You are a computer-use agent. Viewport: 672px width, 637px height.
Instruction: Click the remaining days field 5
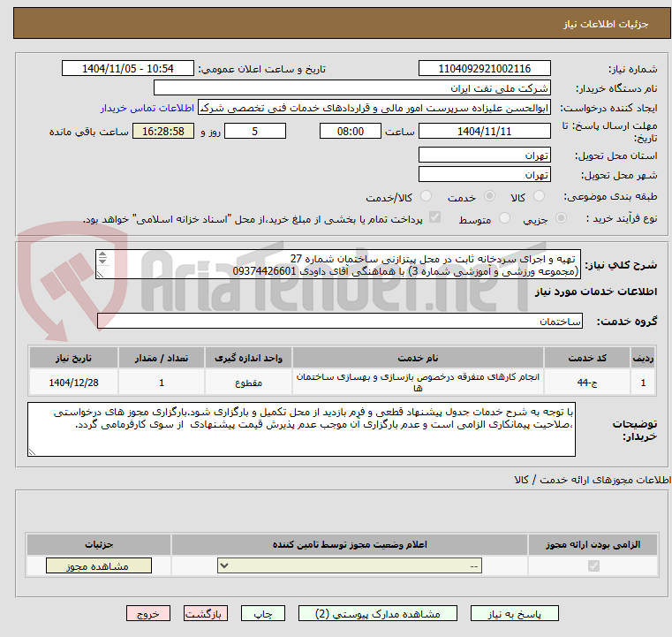(255, 131)
